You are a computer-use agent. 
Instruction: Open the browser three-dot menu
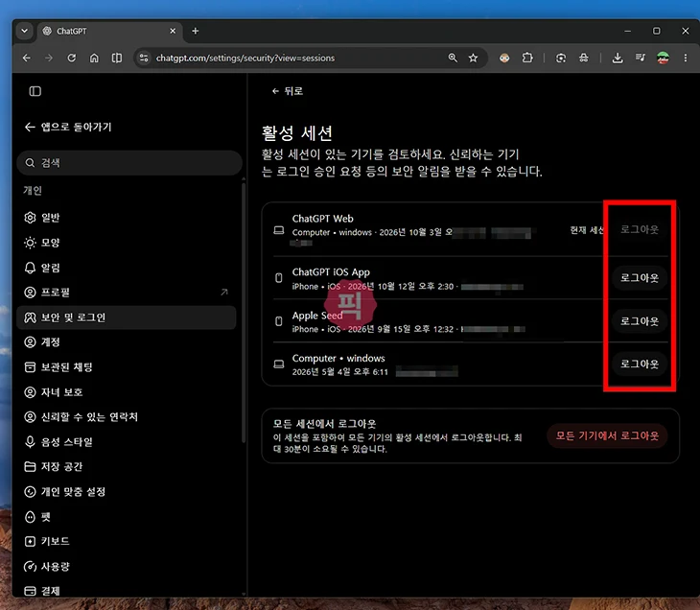(686, 59)
